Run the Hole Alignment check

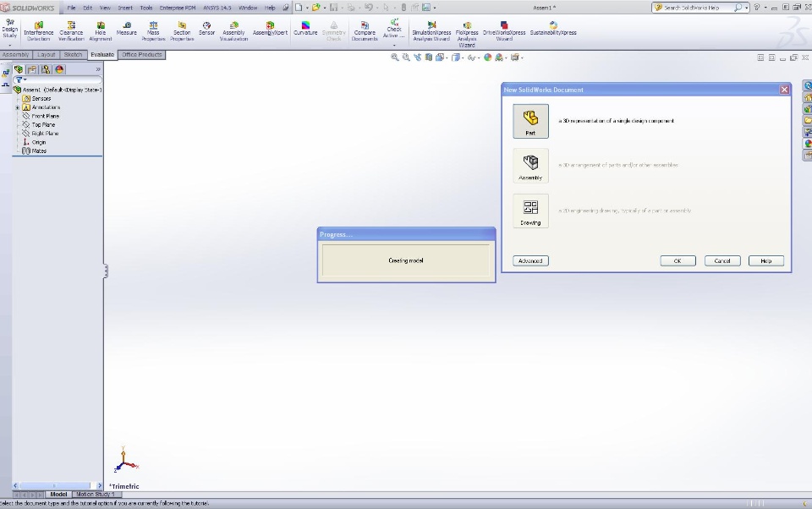click(x=101, y=31)
